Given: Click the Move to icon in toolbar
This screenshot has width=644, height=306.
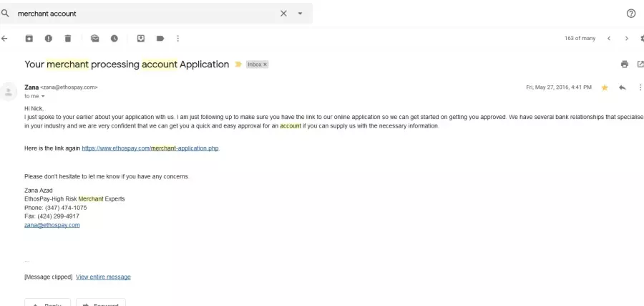Looking at the screenshot, I should click(141, 38).
